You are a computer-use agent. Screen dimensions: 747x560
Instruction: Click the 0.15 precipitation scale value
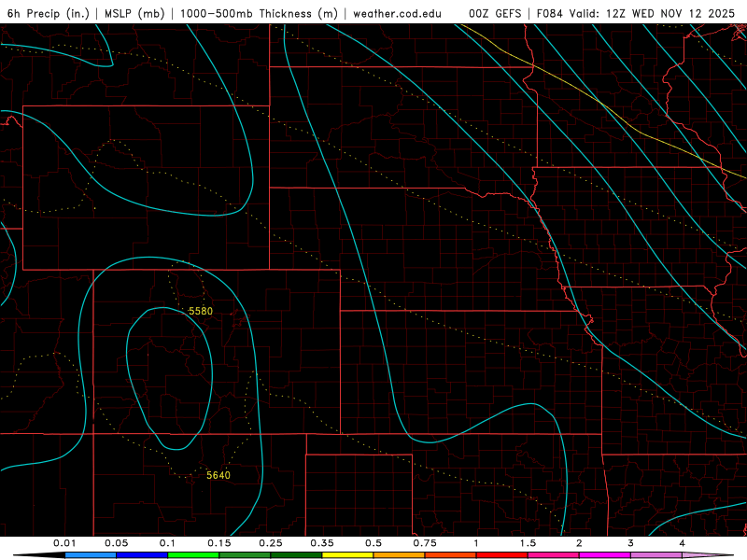pyautogui.click(x=219, y=543)
